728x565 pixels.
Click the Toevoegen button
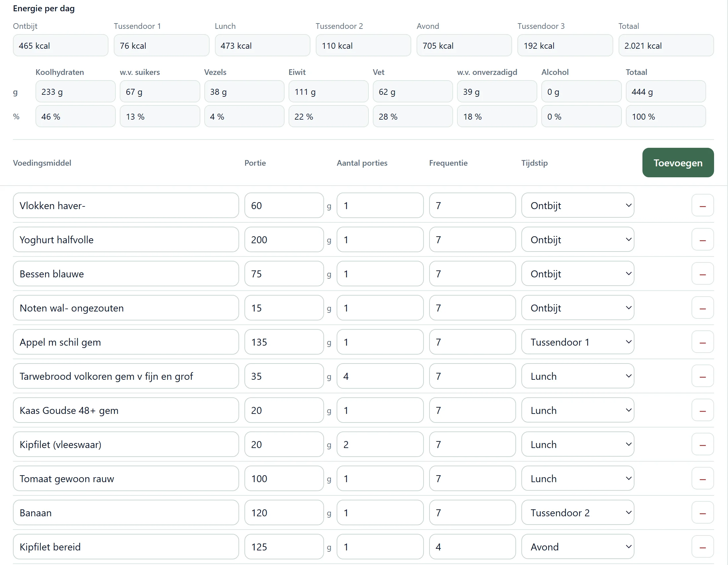point(678,163)
